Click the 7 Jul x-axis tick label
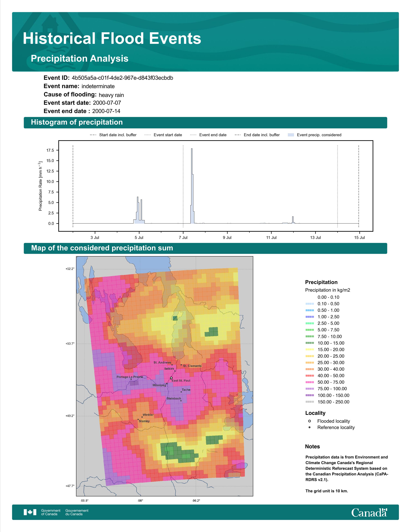This screenshot has height=532, width=411. click(183, 237)
